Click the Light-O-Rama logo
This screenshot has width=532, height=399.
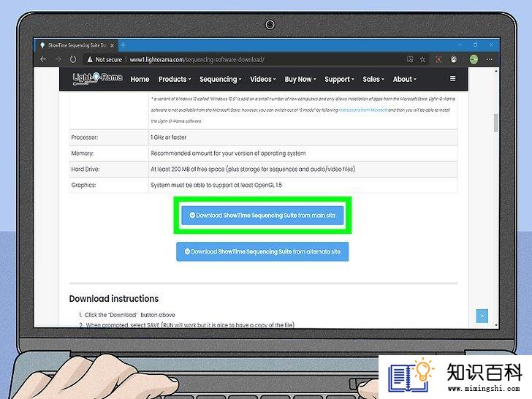pyautogui.click(x=97, y=78)
